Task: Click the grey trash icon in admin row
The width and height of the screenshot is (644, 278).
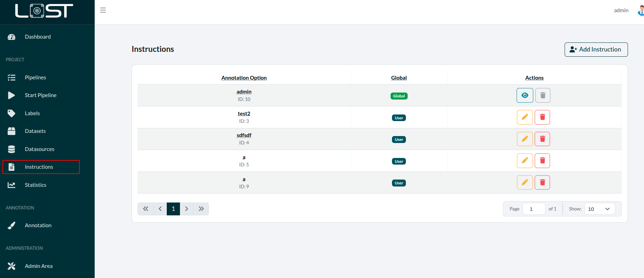Action: (542, 95)
